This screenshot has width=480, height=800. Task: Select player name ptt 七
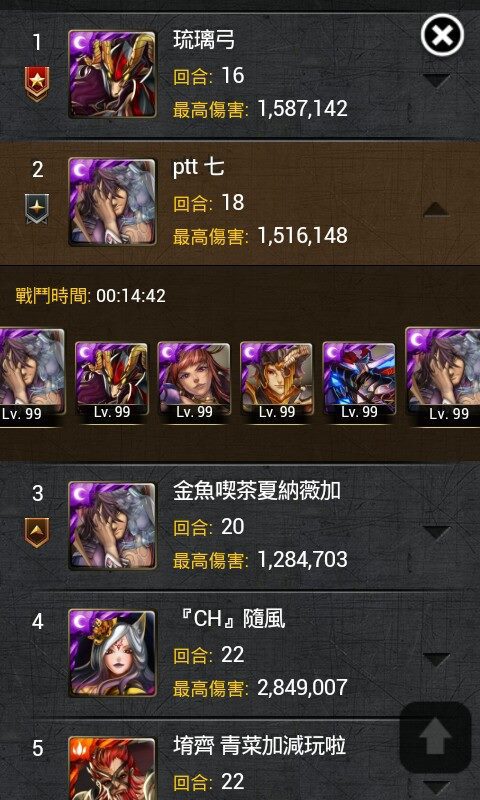198,168
